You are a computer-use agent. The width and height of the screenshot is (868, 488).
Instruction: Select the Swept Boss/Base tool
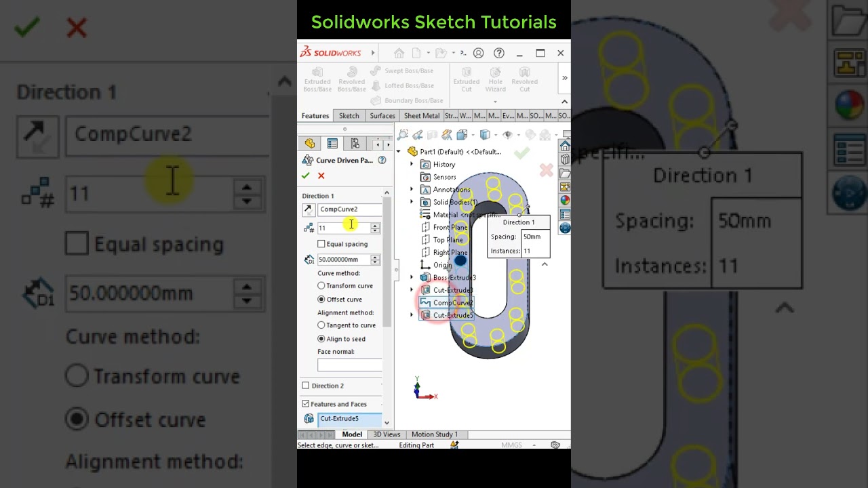401,70
